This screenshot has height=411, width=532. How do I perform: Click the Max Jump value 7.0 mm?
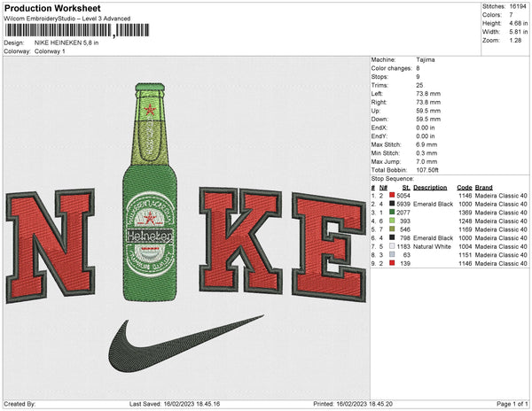426,161
